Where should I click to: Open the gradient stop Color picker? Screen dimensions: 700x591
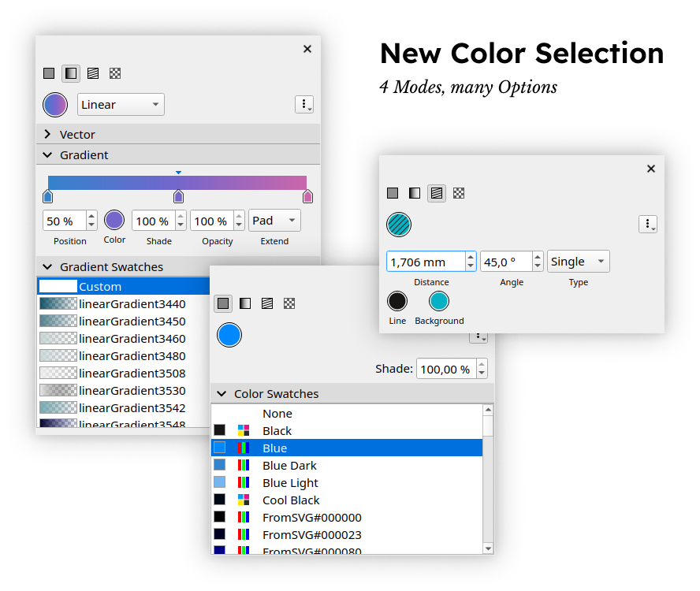[114, 221]
